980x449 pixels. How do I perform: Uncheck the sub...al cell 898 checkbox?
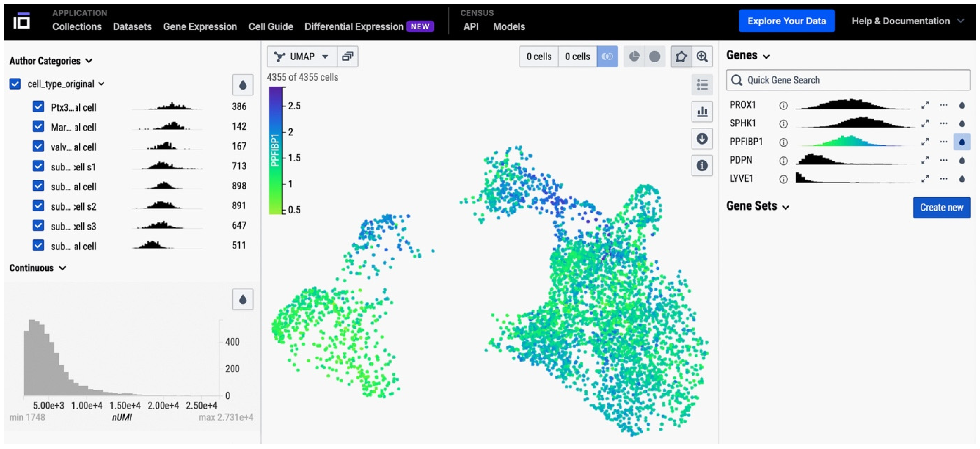coord(38,186)
